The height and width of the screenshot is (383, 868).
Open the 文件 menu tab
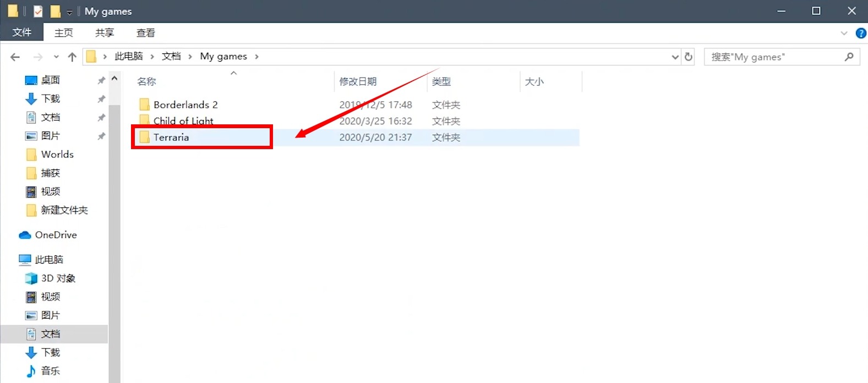[x=22, y=33]
